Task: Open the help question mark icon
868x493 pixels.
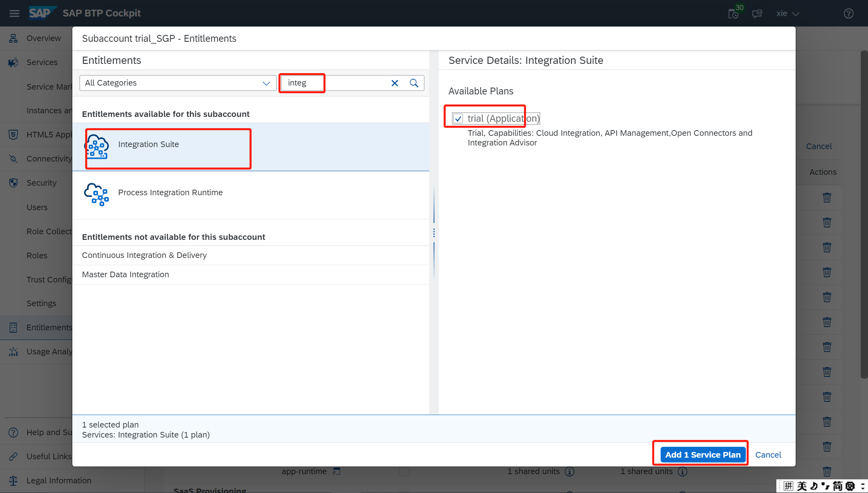Action: pyautogui.click(x=849, y=14)
